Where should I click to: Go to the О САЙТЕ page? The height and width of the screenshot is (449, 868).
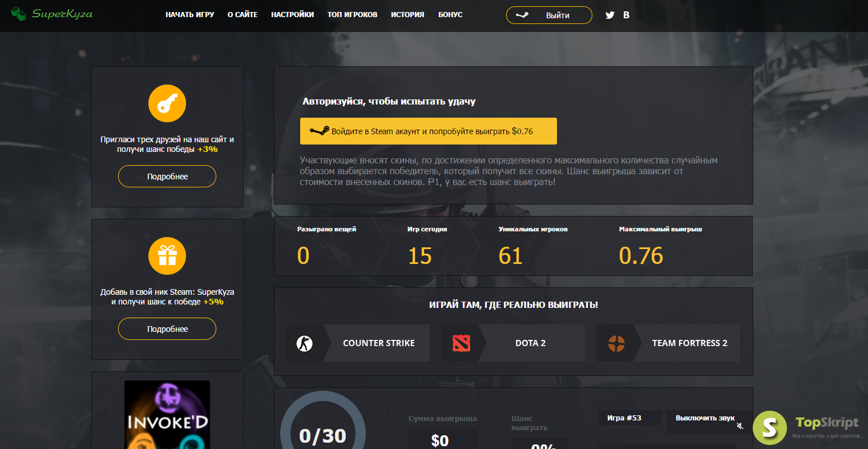click(243, 15)
